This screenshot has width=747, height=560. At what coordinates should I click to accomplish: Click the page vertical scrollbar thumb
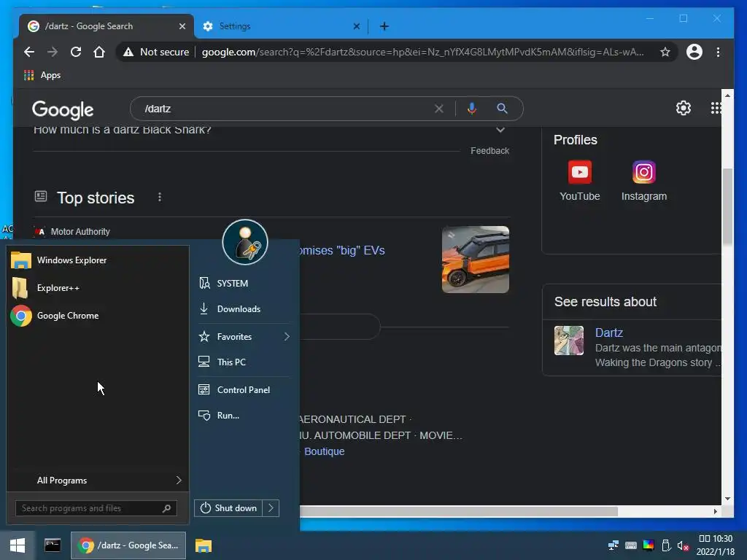[x=727, y=207]
